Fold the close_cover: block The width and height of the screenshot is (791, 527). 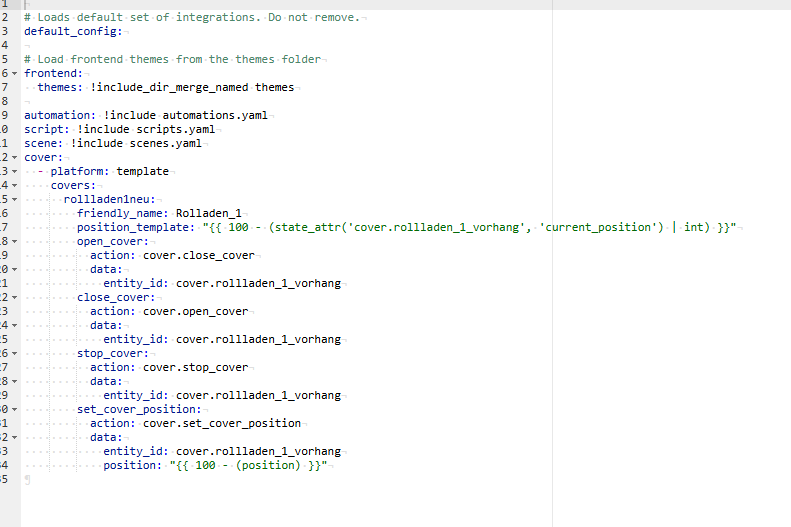tap(15, 298)
